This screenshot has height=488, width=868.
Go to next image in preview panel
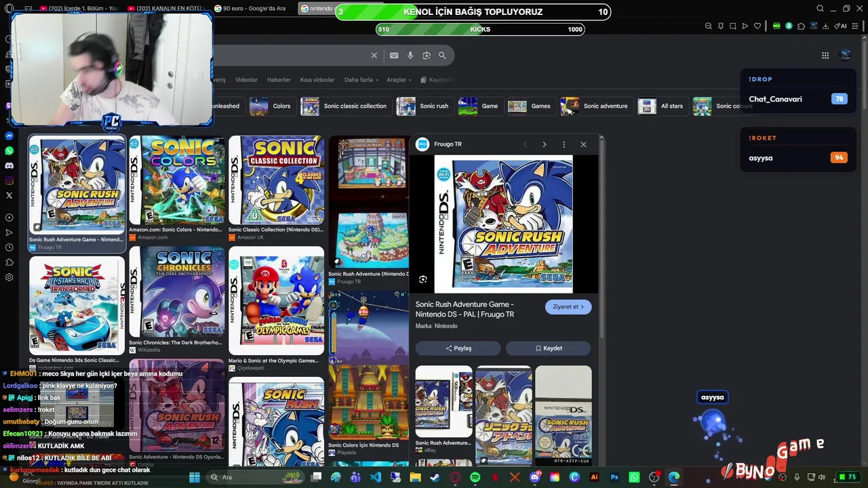[544, 144]
